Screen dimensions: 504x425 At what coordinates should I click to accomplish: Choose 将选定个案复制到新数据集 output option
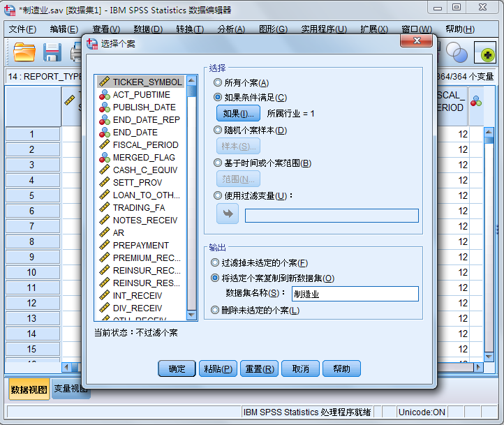[215, 278]
